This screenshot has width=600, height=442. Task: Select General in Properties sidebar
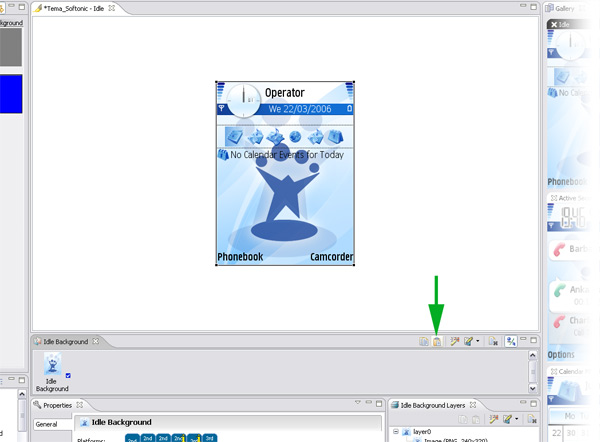point(46,424)
